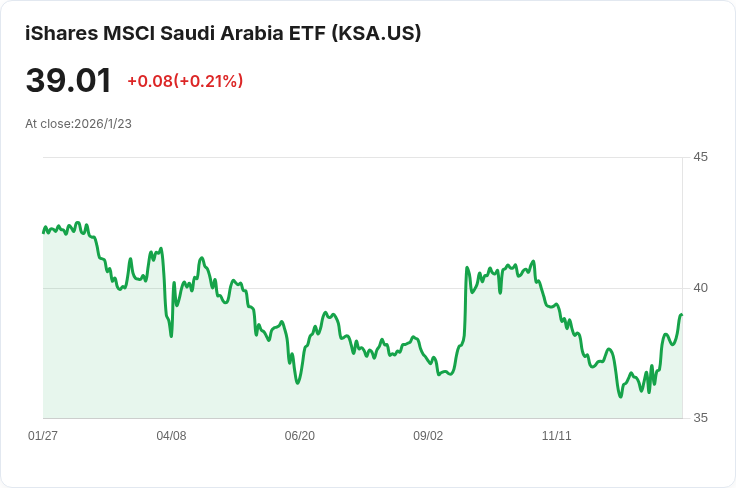Viewport: 736px width, 488px height.
Task: Click the +0.08(+0.21%) price change text
Action: 185,81
